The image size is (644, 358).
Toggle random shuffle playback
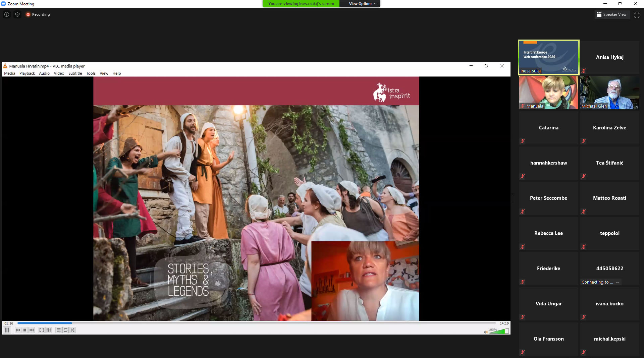pyautogui.click(x=72, y=330)
